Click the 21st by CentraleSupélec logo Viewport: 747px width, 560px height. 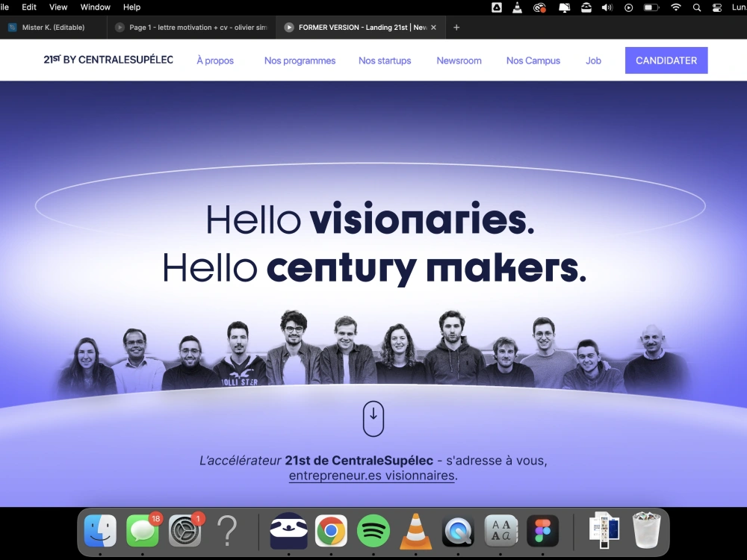[x=108, y=60]
